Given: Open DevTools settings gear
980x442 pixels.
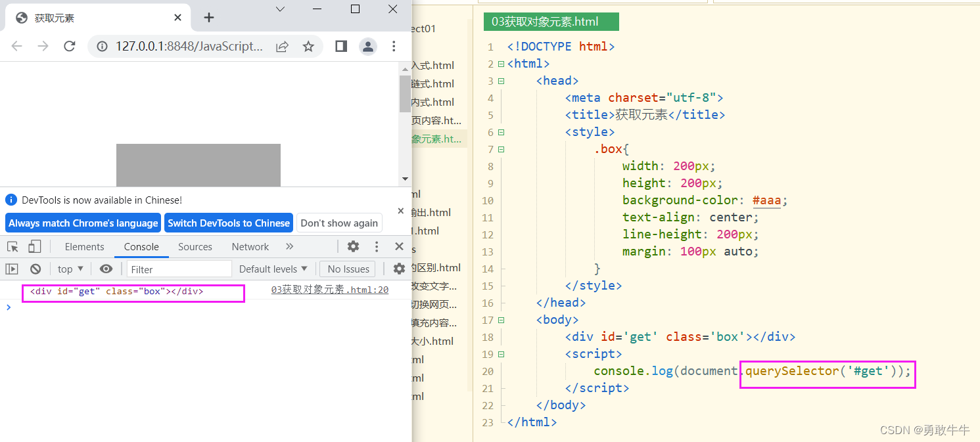Looking at the screenshot, I should point(354,247).
